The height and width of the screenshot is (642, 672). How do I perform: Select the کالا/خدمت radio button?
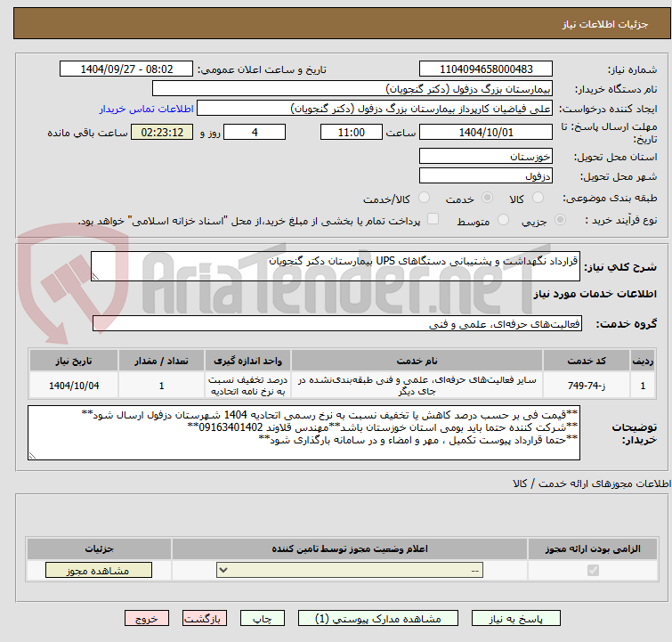424,198
